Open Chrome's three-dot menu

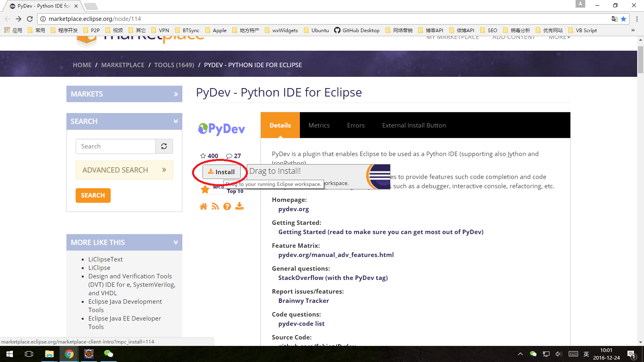637,19
